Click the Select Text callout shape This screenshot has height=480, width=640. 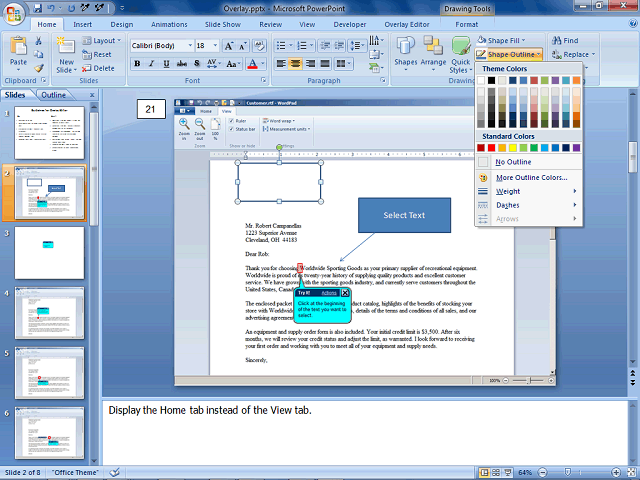coord(404,215)
